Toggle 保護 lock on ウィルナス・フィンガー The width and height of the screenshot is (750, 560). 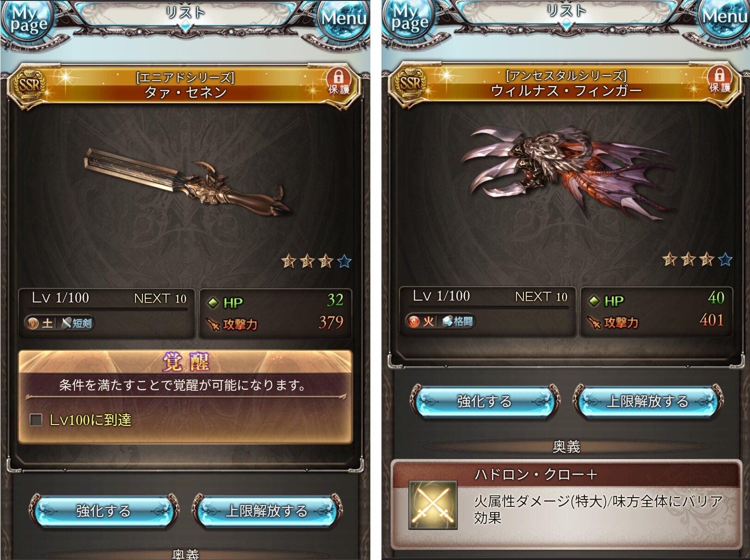pyautogui.click(x=719, y=80)
